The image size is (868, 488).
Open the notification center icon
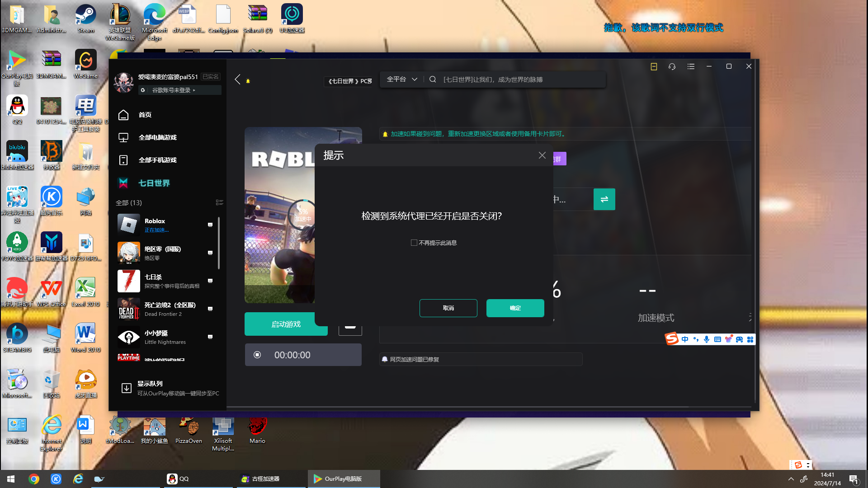pos(854,479)
